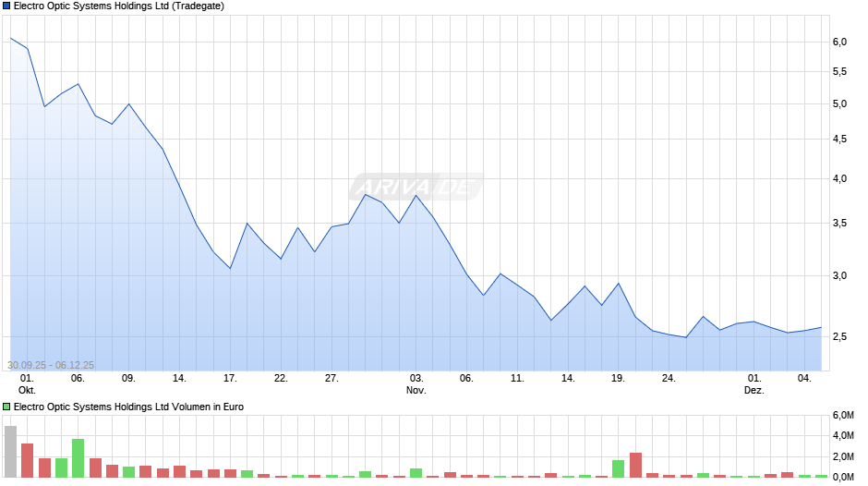This screenshot has width=868, height=486.
Task: Click the tallest red volume bar in November
Action: pyautogui.click(x=635, y=465)
